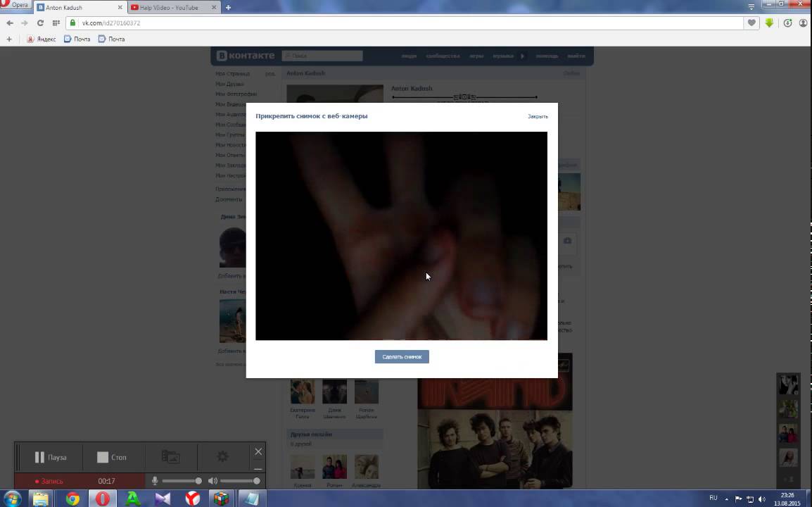Launch Yandex Browser from the taskbar
This screenshot has width=812, height=507.
[193, 499]
